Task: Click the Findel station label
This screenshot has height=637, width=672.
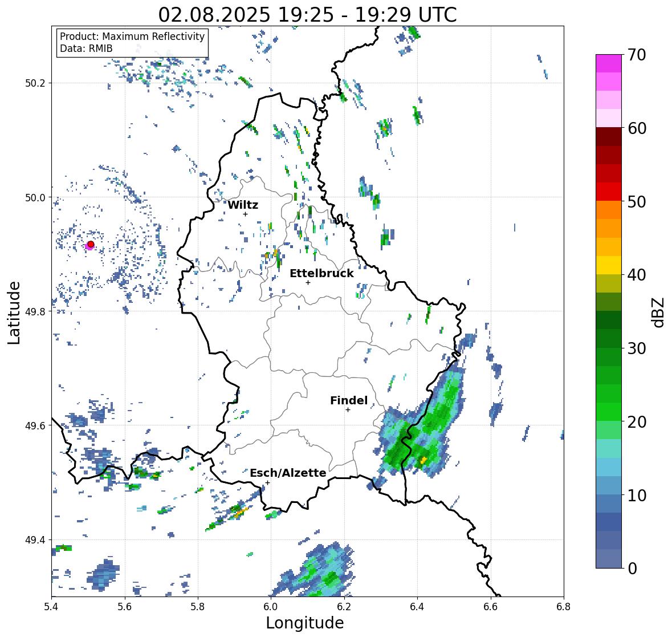Action: click(349, 400)
